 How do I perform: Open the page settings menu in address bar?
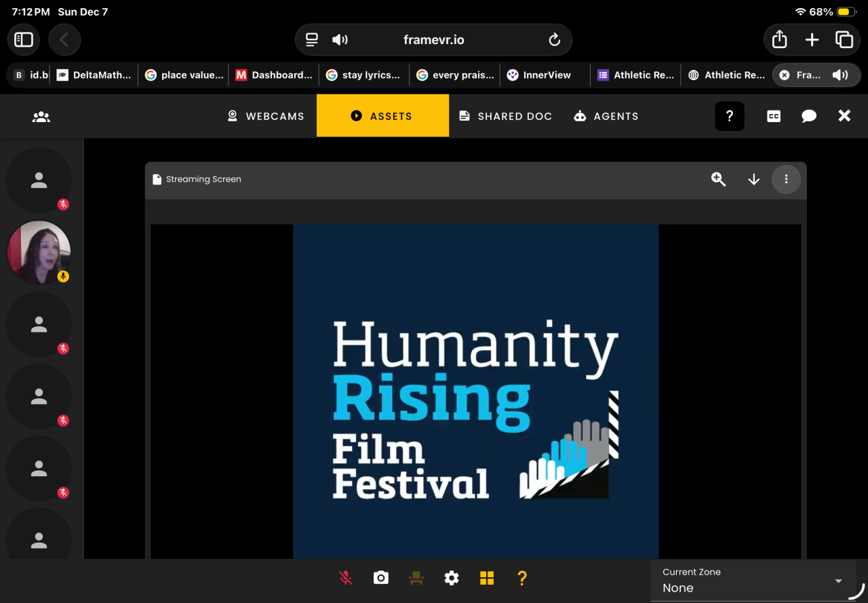(312, 40)
